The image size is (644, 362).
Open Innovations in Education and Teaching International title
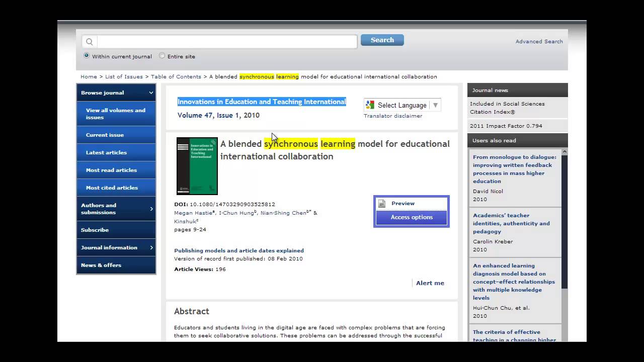click(262, 102)
